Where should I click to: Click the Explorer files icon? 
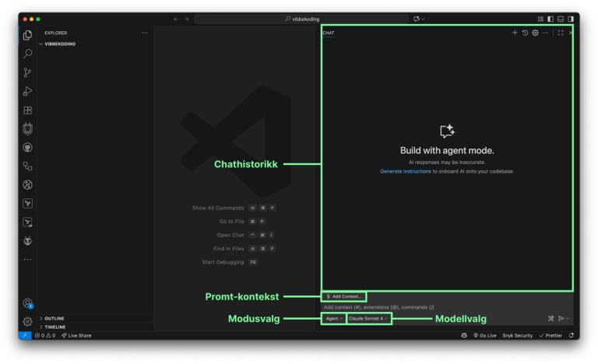pos(27,35)
